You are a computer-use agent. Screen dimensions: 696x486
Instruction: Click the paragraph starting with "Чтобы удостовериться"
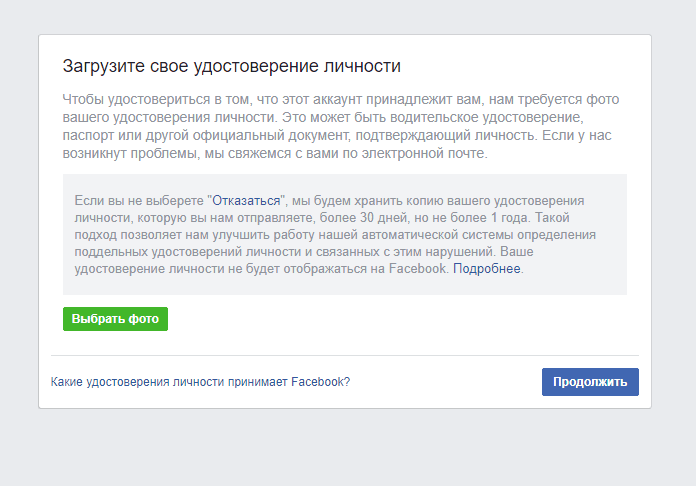[x=341, y=126]
